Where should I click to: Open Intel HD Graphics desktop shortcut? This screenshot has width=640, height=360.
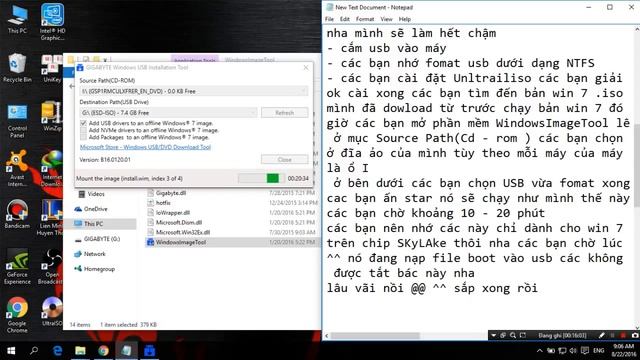pos(52,22)
